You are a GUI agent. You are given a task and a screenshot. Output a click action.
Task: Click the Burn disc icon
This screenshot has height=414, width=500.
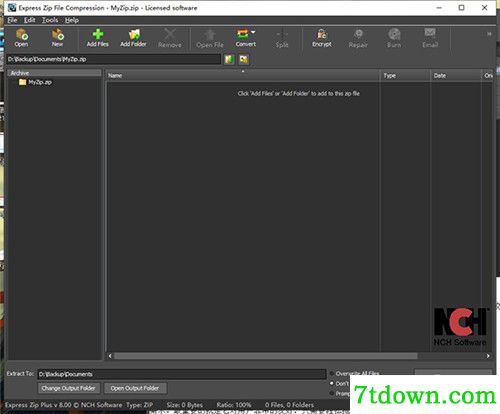(394, 38)
